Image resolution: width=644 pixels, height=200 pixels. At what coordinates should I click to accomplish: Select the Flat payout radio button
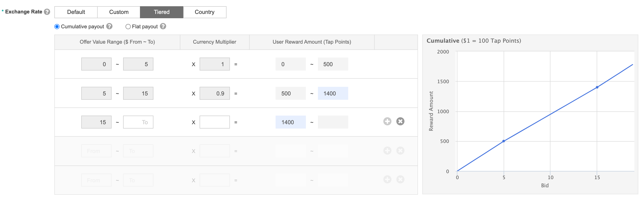click(x=128, y=26)
